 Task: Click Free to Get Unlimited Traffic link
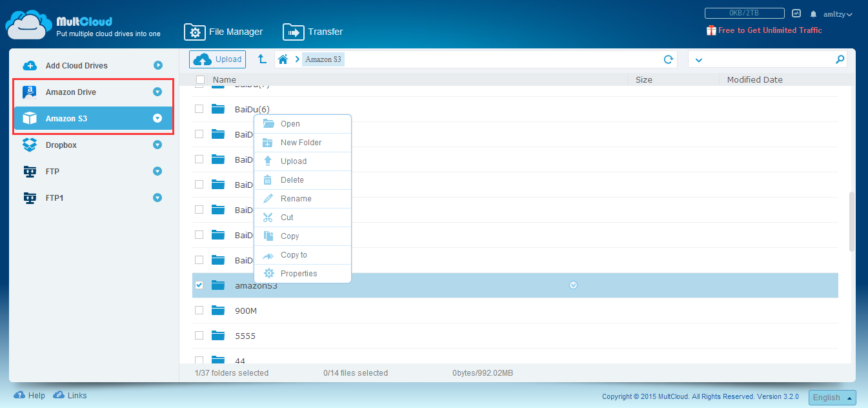tap(770, 30)
